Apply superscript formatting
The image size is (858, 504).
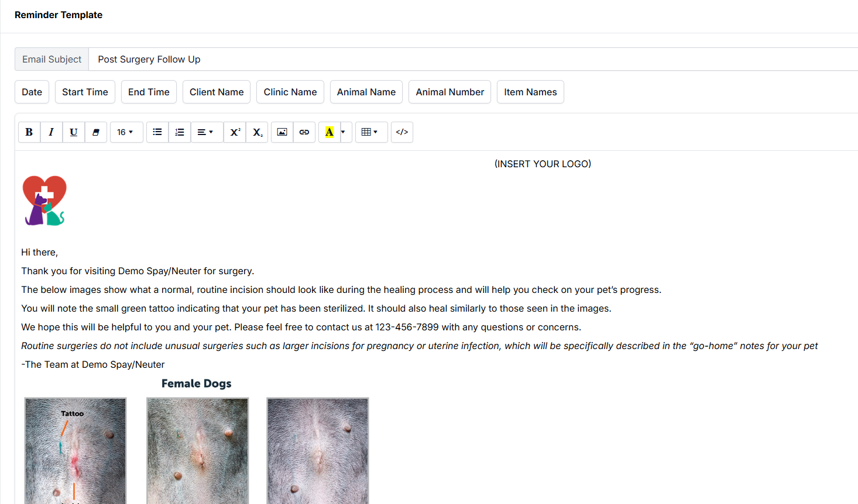click(235, 132)
